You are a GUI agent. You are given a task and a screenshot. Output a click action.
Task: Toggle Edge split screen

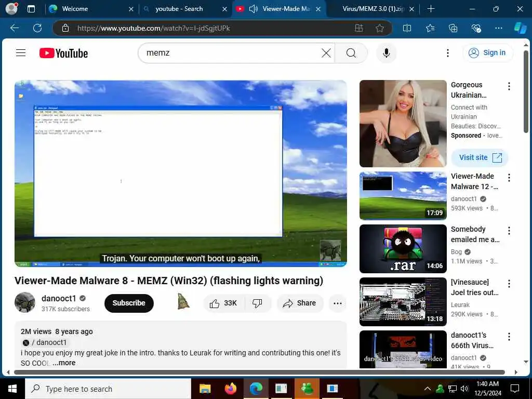click(407, 28)
